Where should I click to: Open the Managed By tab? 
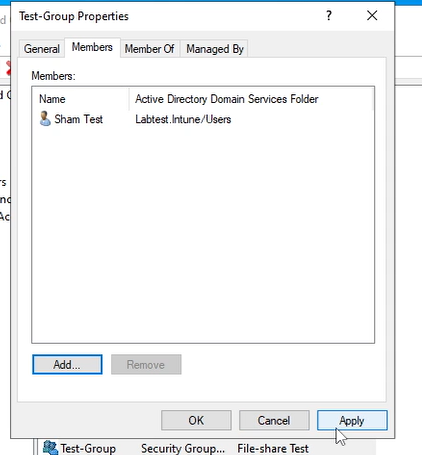click(215, 49)
